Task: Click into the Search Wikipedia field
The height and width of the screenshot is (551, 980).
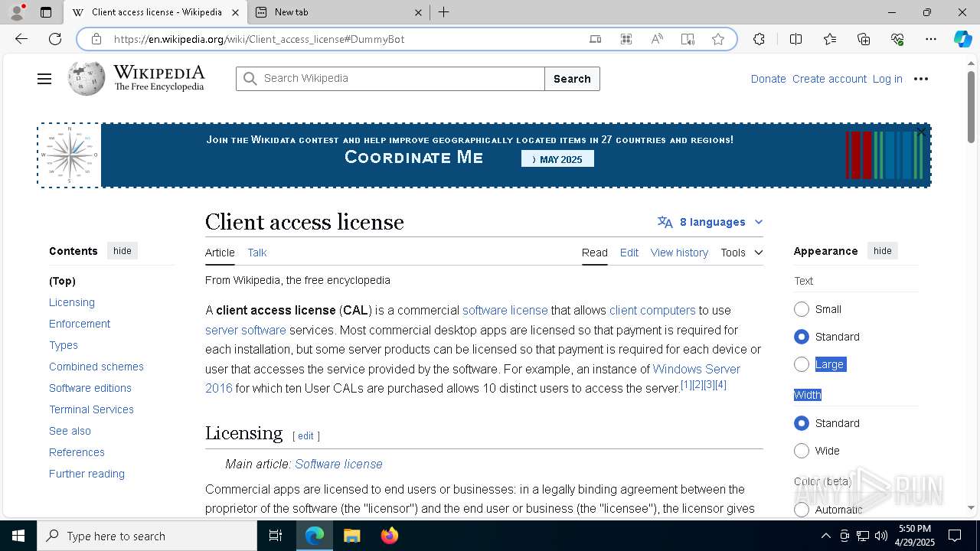Action: tap(390, 79)
